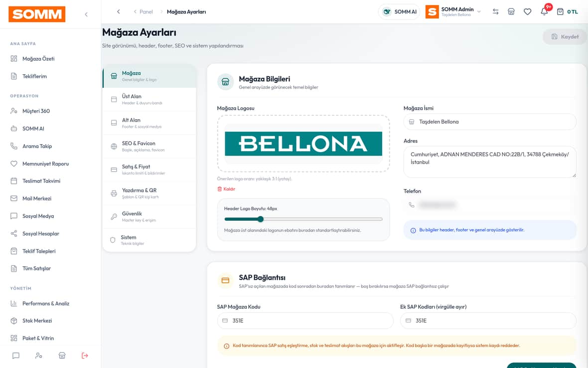Image resolution: width=588 pixels, height=368 pixels.
Task: Click the Kaldır link under the logo
Action: [226, 189]
